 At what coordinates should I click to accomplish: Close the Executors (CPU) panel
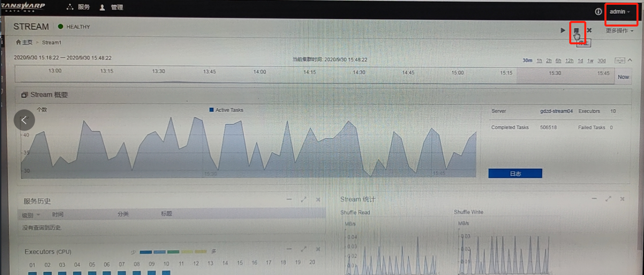pyautogui.click(x=318, y=249)
